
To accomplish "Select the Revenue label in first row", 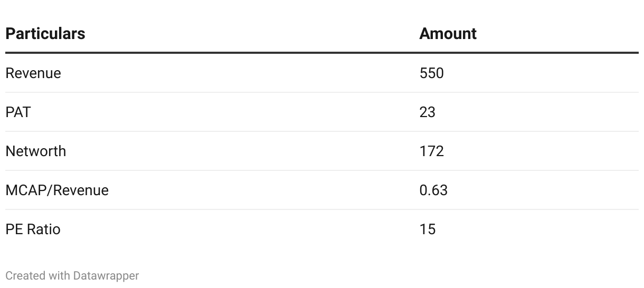I will [33, 73].
